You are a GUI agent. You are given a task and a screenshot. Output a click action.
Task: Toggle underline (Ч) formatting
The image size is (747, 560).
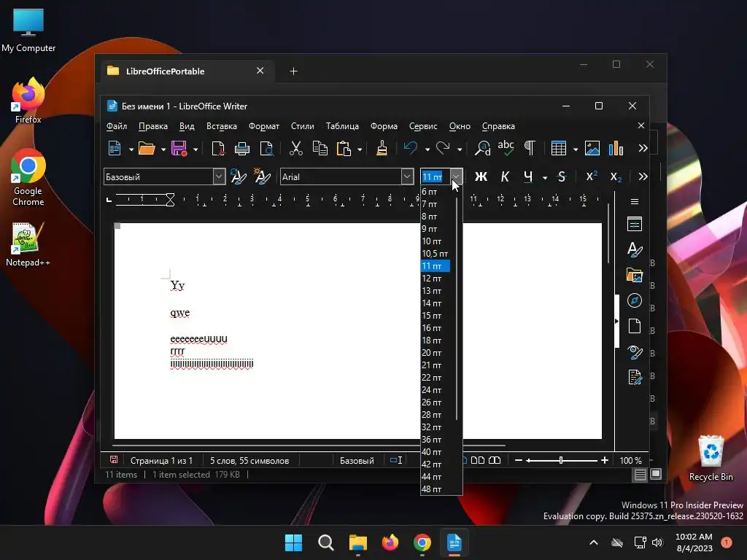point(528,176)
